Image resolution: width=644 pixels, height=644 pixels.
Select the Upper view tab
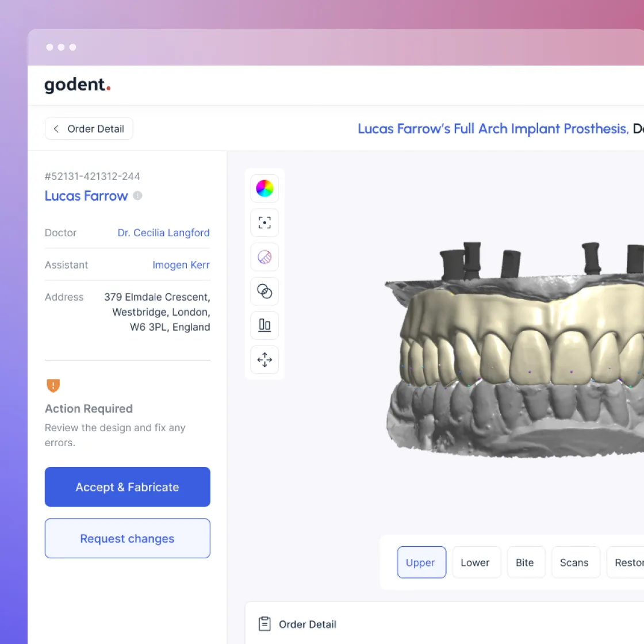click(x=421, y=562)
